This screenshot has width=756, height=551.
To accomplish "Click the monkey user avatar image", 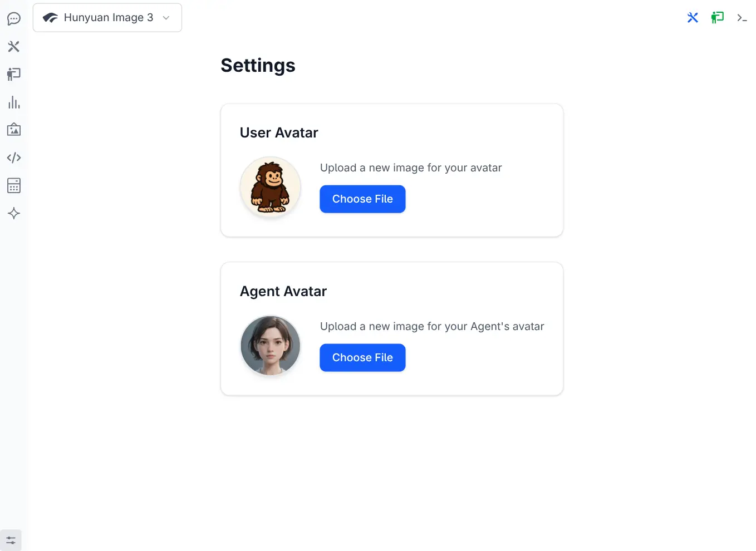I will (271, 187).
